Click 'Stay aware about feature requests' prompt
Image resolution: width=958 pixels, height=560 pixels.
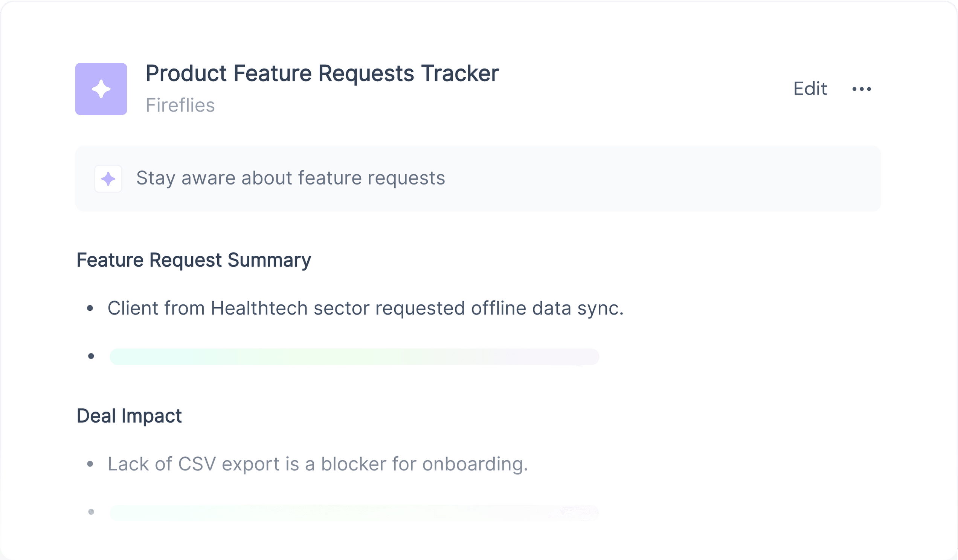coord(290,178)
